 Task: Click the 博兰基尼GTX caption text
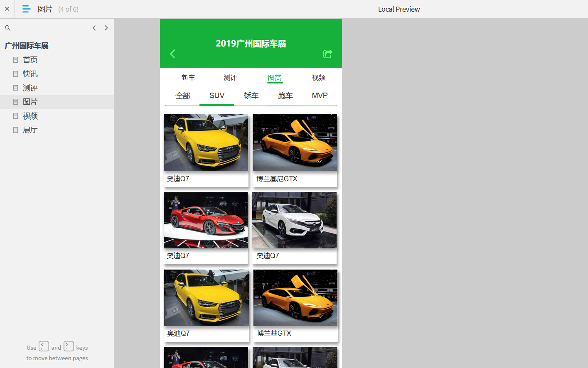(277, 179)
